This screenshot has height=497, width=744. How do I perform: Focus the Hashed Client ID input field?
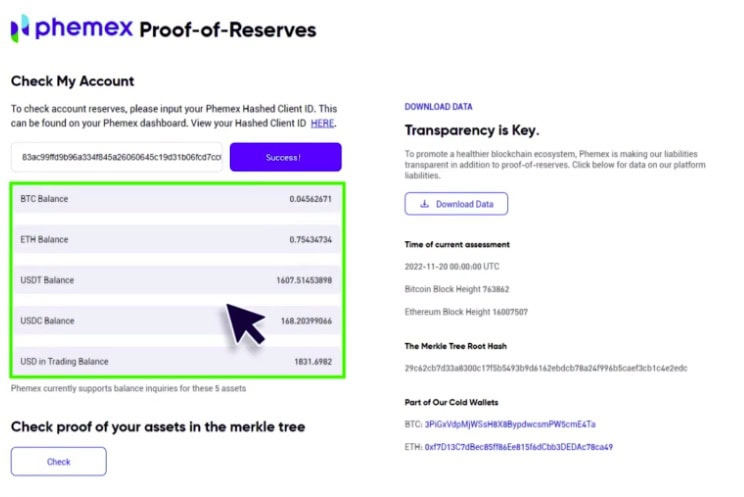click(117, 157)
